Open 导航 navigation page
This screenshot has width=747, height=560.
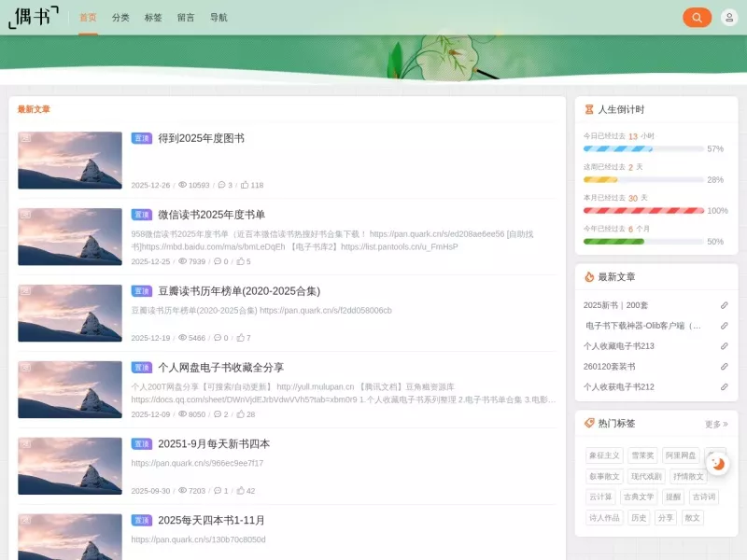pos(218,18)
